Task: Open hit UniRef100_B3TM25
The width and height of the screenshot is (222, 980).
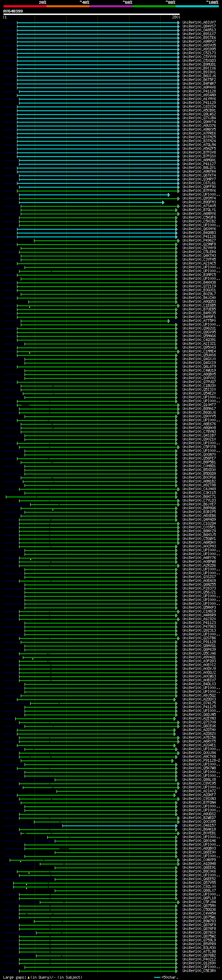Action: coord(199,137)
